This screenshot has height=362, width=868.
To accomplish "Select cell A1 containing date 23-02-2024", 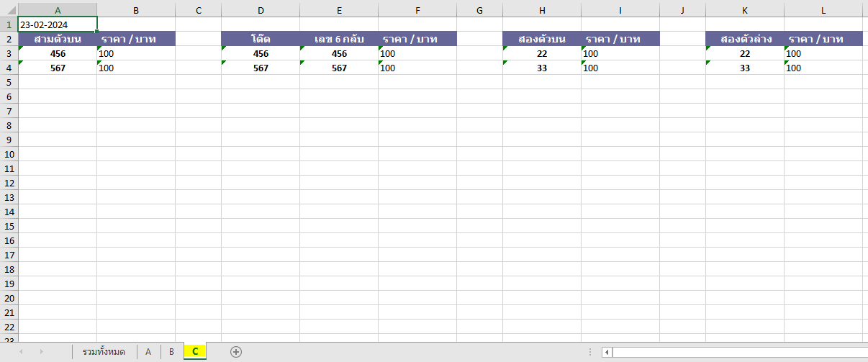I will [57, 24].
